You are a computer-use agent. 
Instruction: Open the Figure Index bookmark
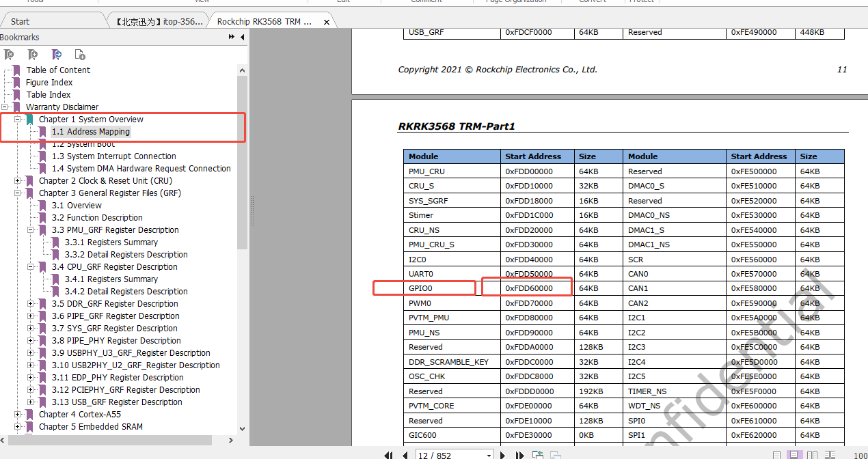49,83
